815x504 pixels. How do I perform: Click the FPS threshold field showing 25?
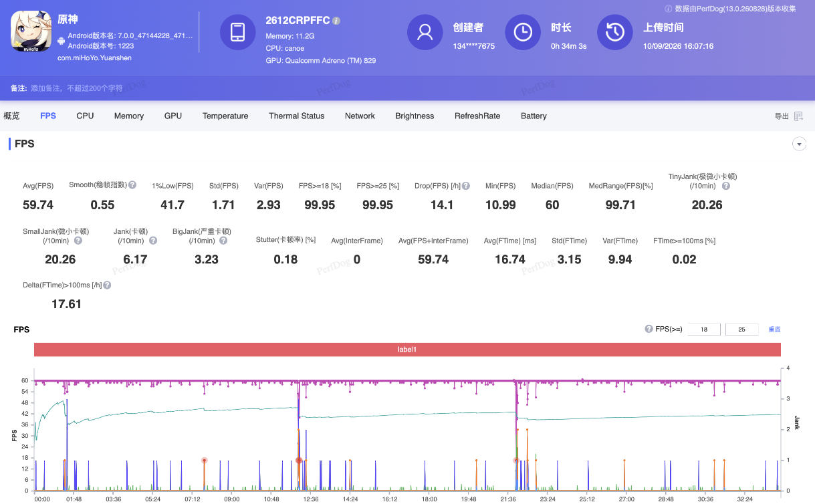click(741, 329)
